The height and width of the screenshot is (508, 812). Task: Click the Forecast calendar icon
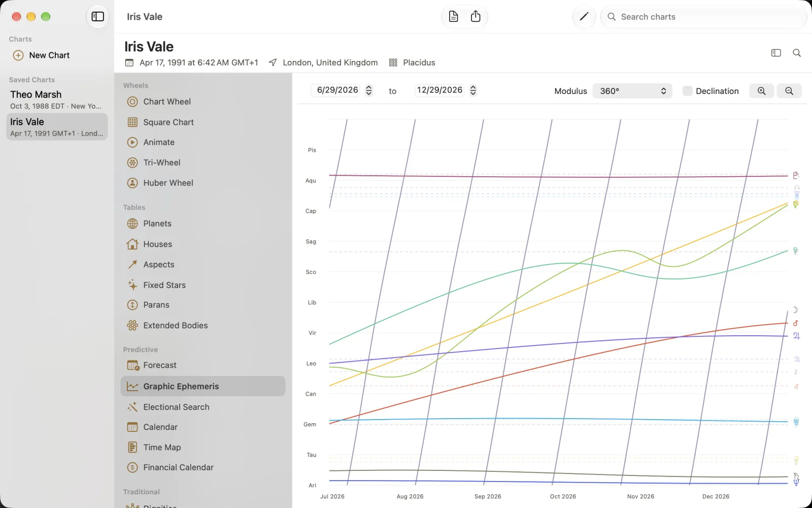click(133, 365)
